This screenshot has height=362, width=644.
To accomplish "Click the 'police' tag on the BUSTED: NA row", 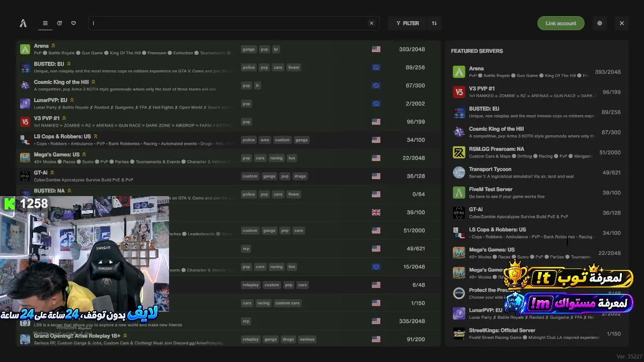I will (249, 194).
